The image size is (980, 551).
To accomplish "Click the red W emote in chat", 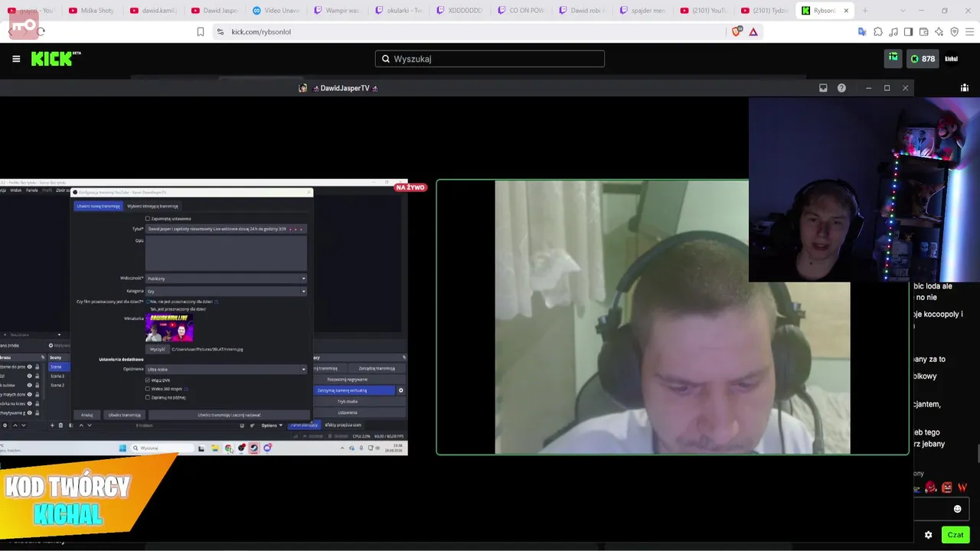I will click(x=962, y=487).
